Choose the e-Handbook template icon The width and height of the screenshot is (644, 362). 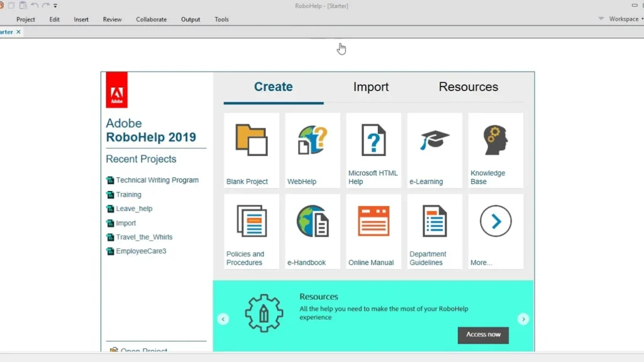312,221
